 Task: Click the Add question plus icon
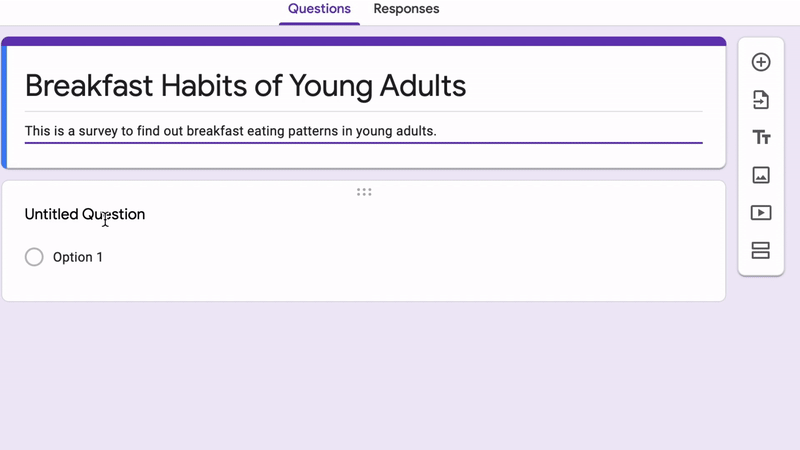coord(761,62)
